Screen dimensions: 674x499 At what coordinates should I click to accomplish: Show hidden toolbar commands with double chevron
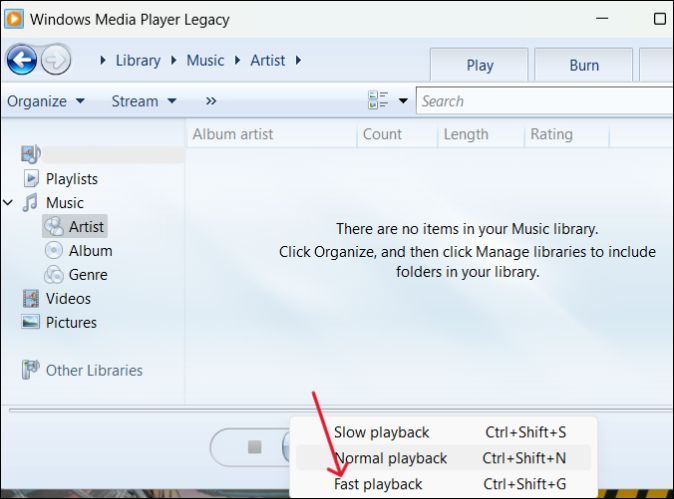pyautogui.click(x=211, y=101)
